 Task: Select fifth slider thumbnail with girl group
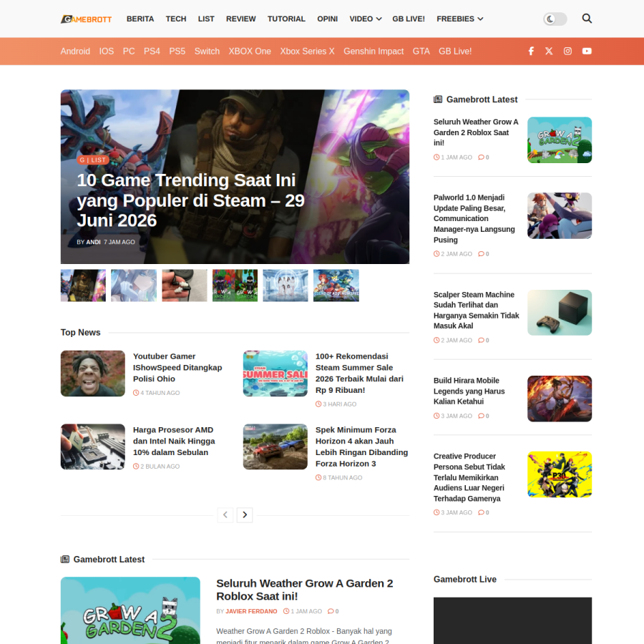click(x=286, y=286)
